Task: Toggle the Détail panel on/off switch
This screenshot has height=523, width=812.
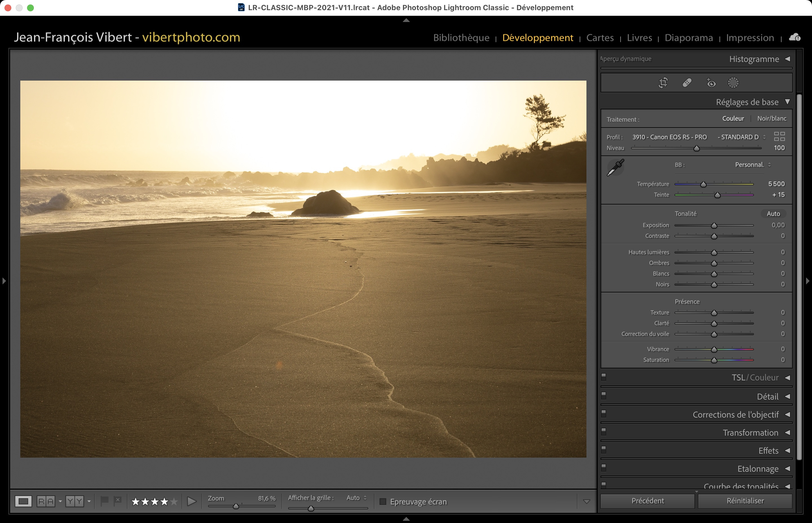Action: (604, 395)
